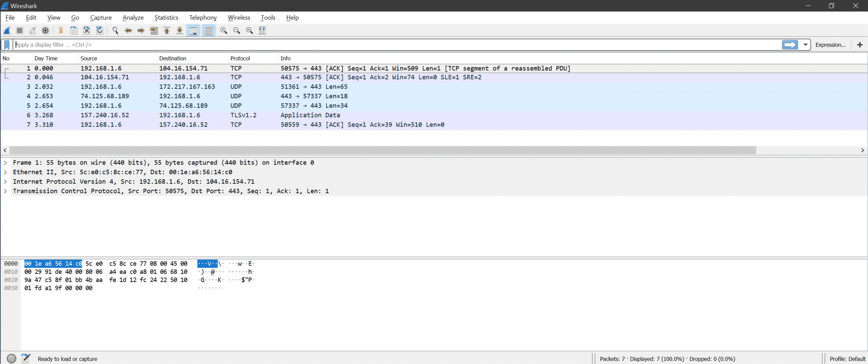Screen dimensions: 868x364
Task: Find a packet with magnifier icon
Action: click(115, 31)
